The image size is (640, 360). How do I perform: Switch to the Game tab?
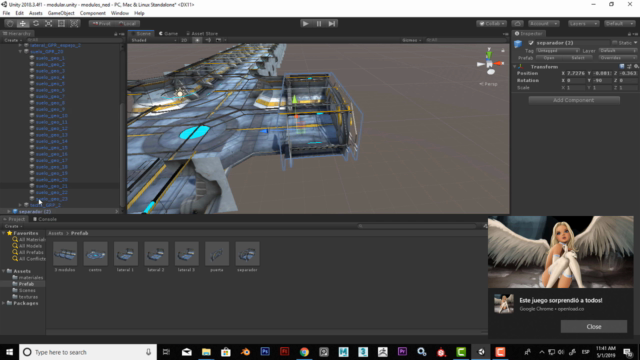168,33
